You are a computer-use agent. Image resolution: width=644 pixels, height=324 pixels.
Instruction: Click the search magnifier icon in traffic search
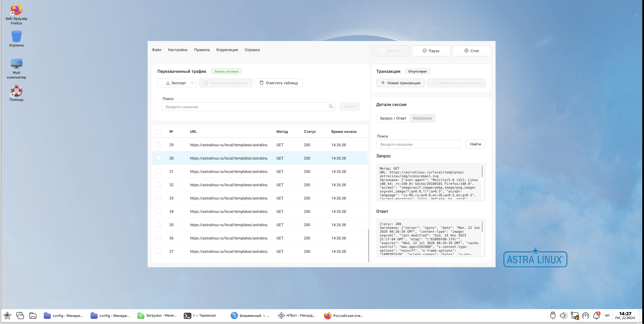point(331,107)
